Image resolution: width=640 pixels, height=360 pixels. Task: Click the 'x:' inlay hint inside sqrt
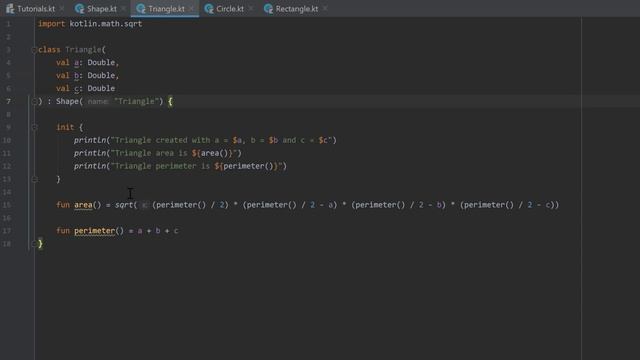click(x=144, y=205)
